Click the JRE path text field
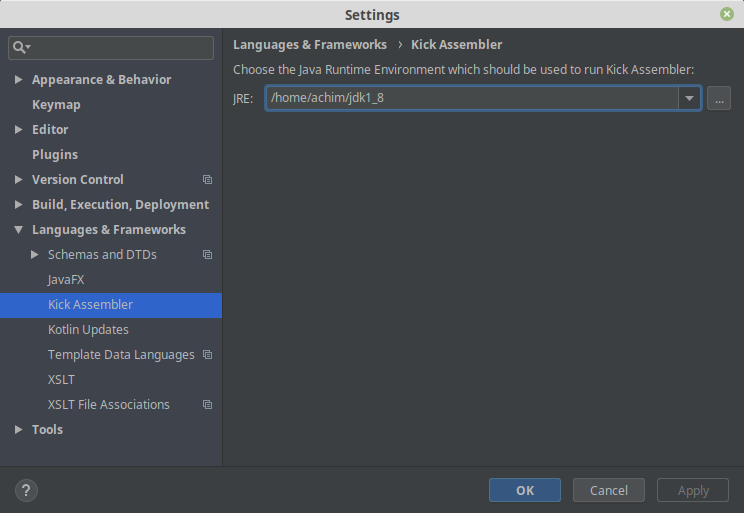Screen dimensions: 744x513 click(x=472, y=98)
